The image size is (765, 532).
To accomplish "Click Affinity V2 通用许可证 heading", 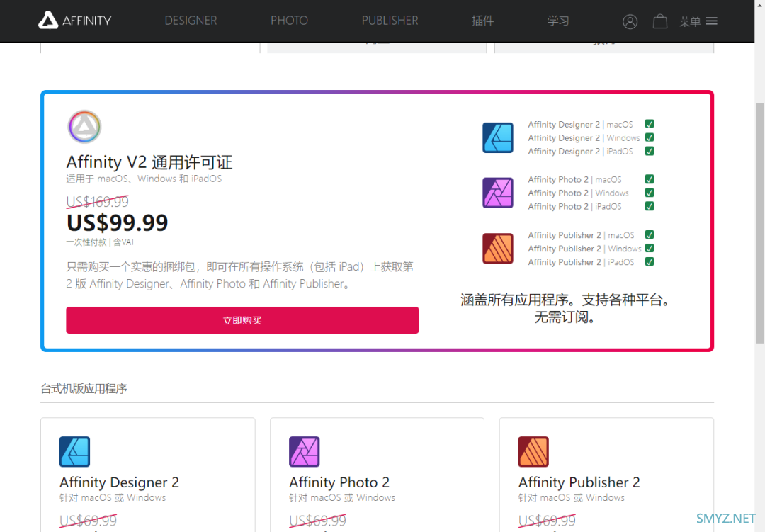I will [149, 162].
